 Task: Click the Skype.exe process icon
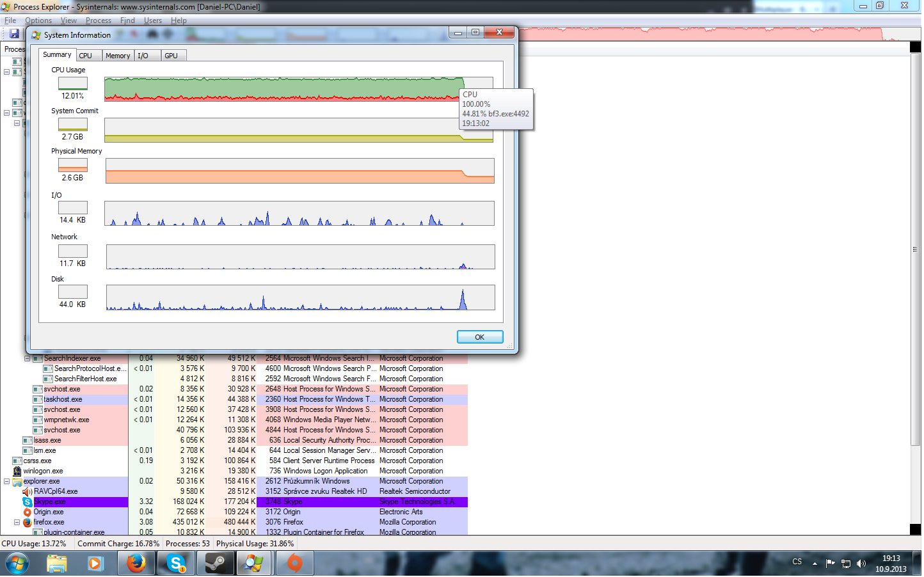tap(28, 503)
